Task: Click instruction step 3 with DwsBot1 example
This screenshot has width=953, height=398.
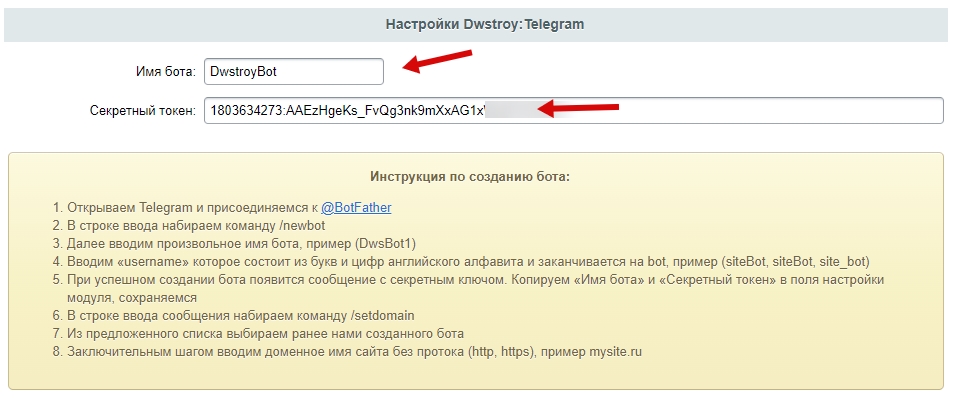Action: [x=234, y=244]
